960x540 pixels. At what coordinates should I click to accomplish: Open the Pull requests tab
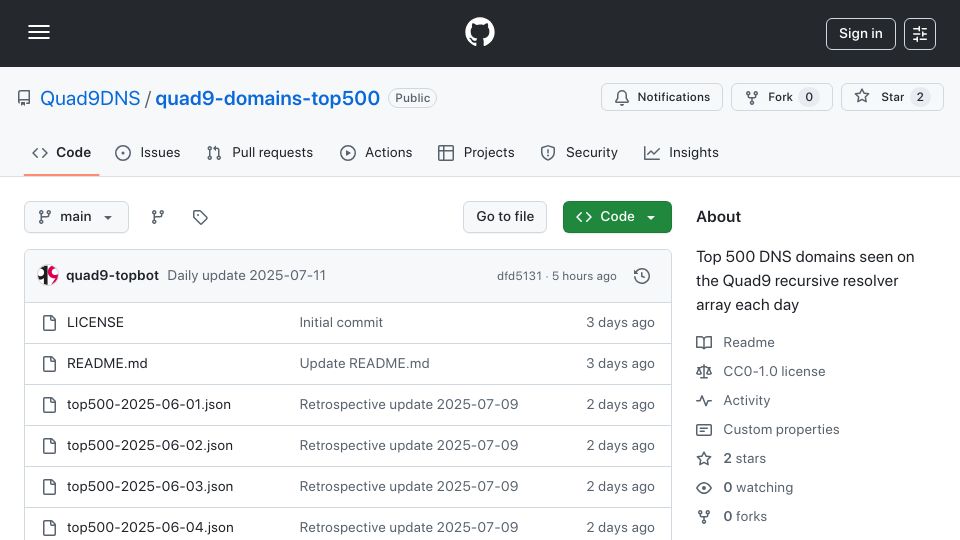coord(260,152)
